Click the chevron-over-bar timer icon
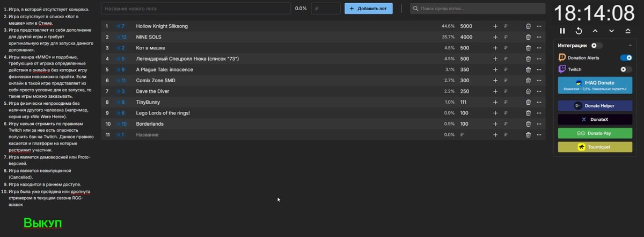This screenshot has height=237, width=644. pos(627,31)
